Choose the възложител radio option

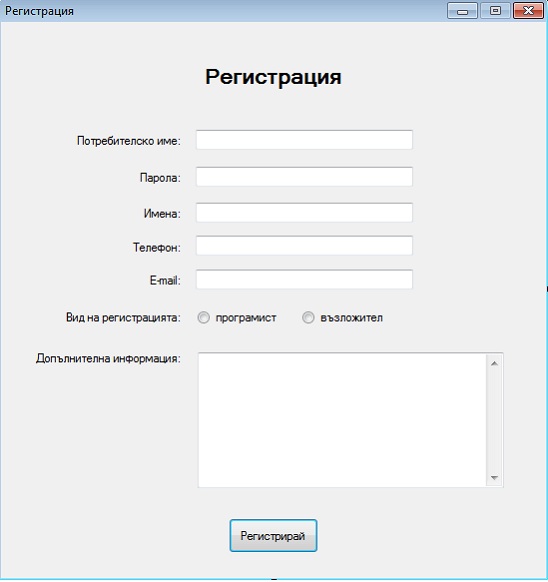[308, 318]
